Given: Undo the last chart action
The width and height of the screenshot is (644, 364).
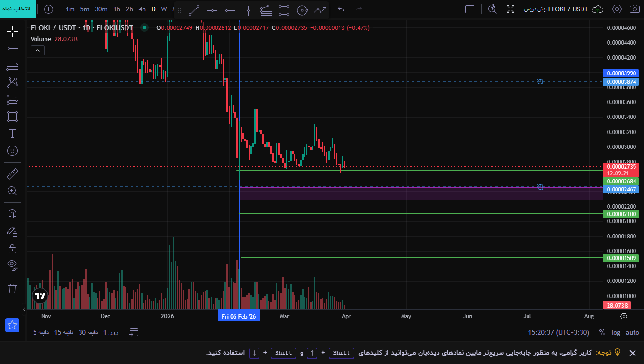Looking at the screenshot, I should [340, 9].
